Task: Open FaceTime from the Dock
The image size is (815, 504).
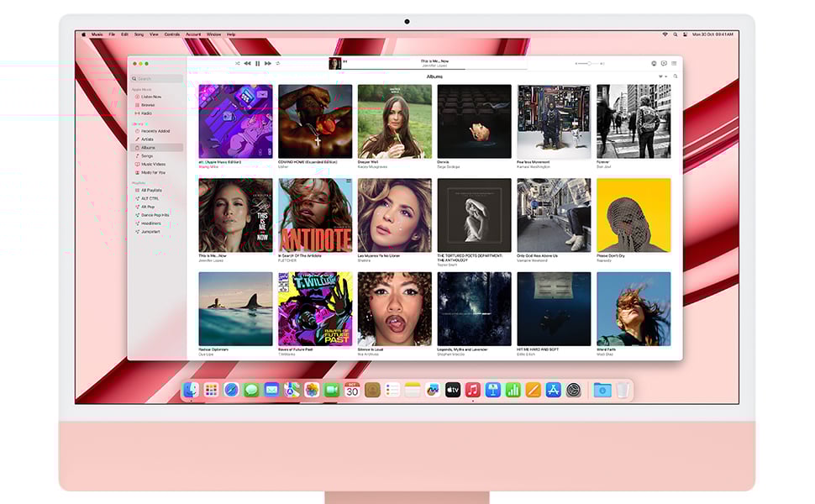Action: pos(332,390)
